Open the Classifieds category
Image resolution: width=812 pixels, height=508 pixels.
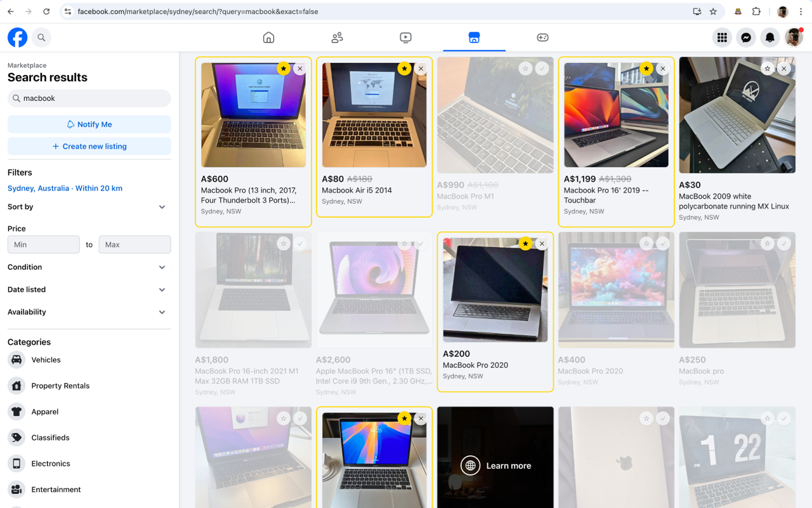coord(89,438)
